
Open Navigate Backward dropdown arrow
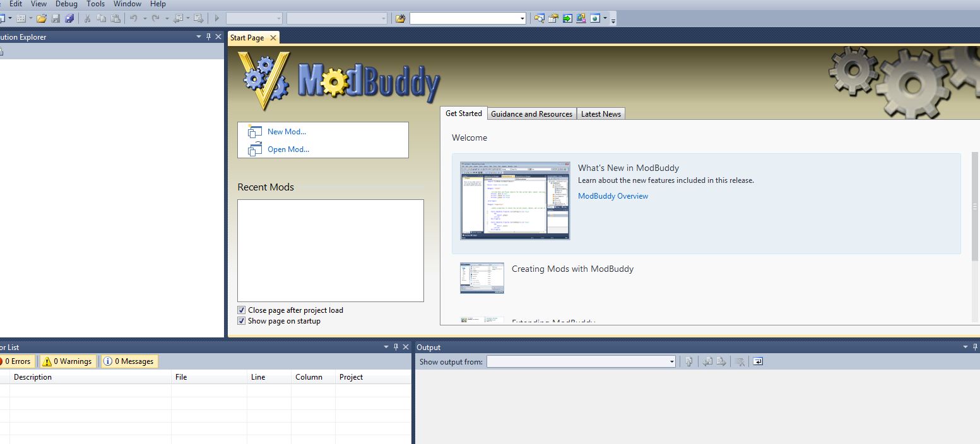188,18
